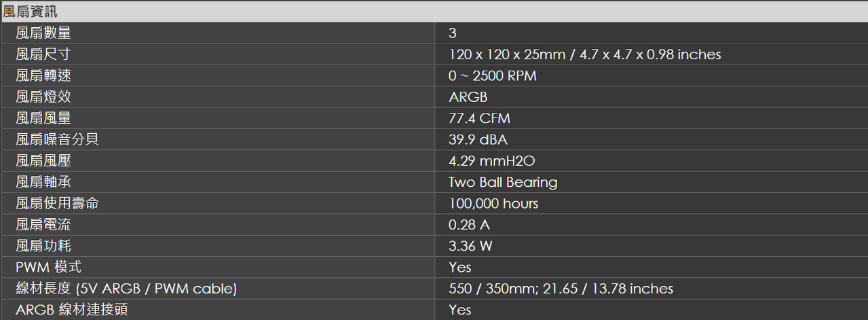Click the 0 ~ 2500 RPM value
This screenshot has width=868, height=320.
(493, 75)
